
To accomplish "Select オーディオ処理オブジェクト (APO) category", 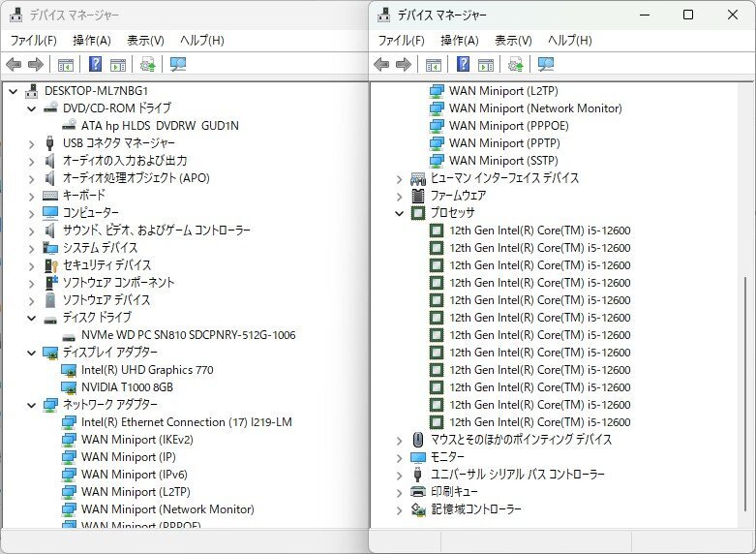I will pyautogui.click(x=136, y=178).
